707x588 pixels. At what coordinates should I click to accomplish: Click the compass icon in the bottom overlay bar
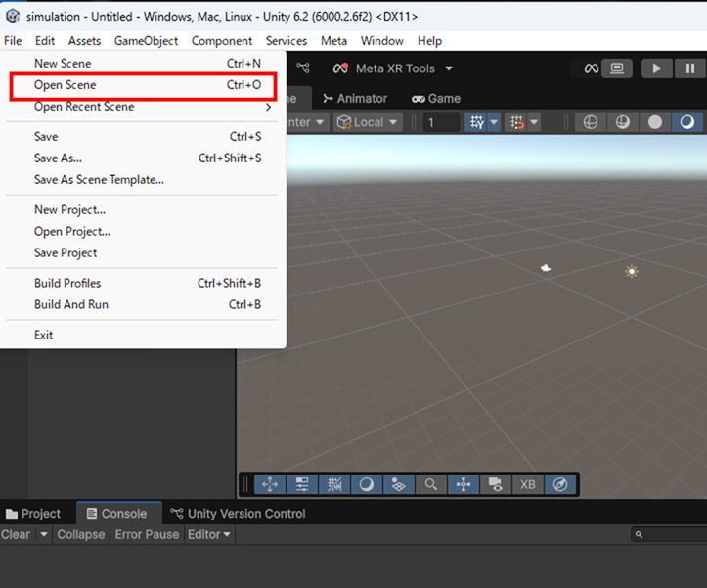[x=560, y=484]
